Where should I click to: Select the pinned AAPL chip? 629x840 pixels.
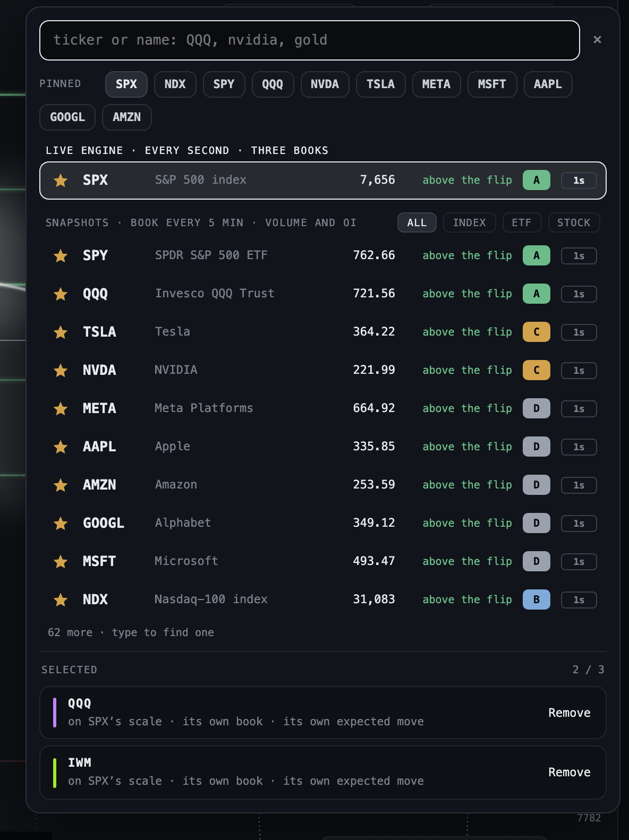tap(548, 84)
